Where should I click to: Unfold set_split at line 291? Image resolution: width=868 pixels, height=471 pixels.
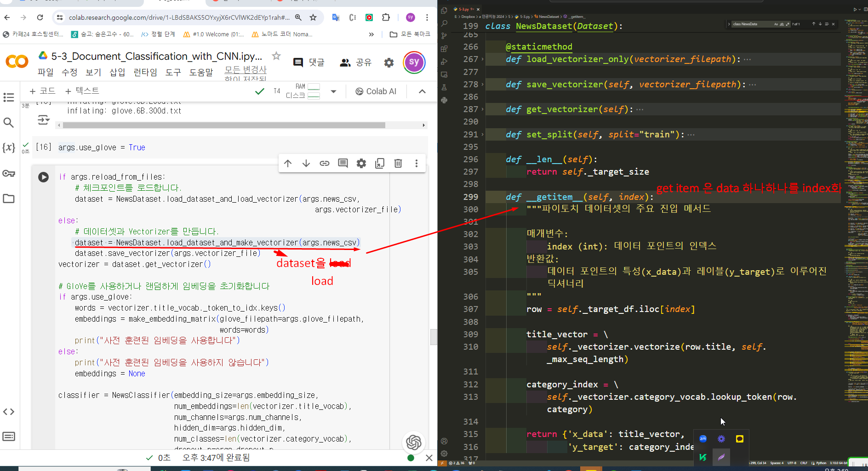tap(482, 135)
